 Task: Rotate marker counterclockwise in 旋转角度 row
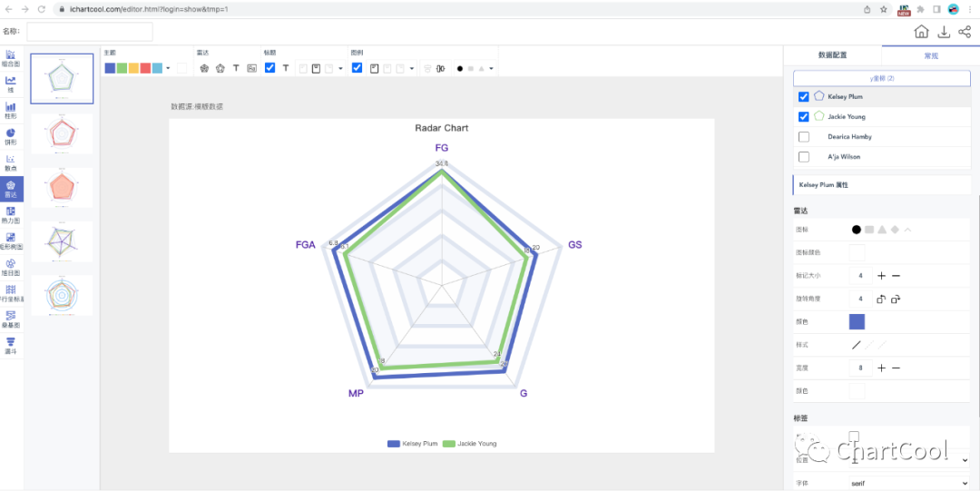click(881, 299)
